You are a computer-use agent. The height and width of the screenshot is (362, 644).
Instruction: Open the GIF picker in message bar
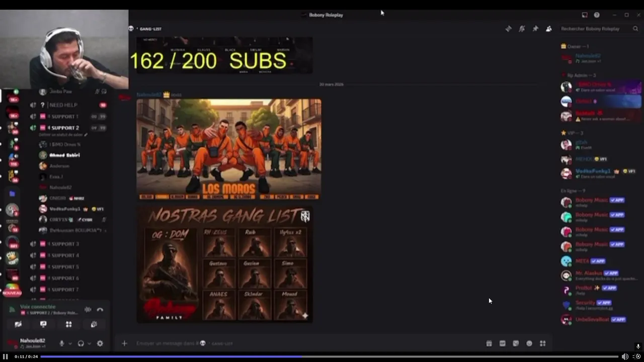tap(502, 343)
